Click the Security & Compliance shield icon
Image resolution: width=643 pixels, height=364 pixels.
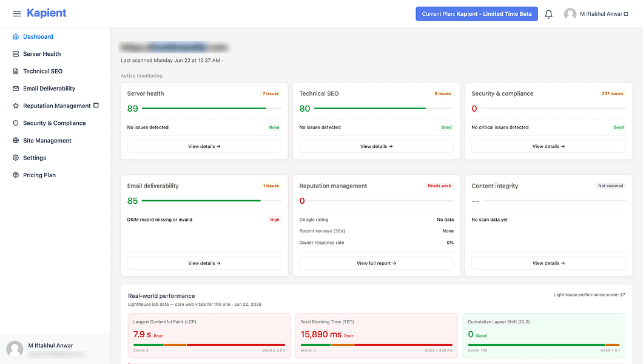click(16, 123)
